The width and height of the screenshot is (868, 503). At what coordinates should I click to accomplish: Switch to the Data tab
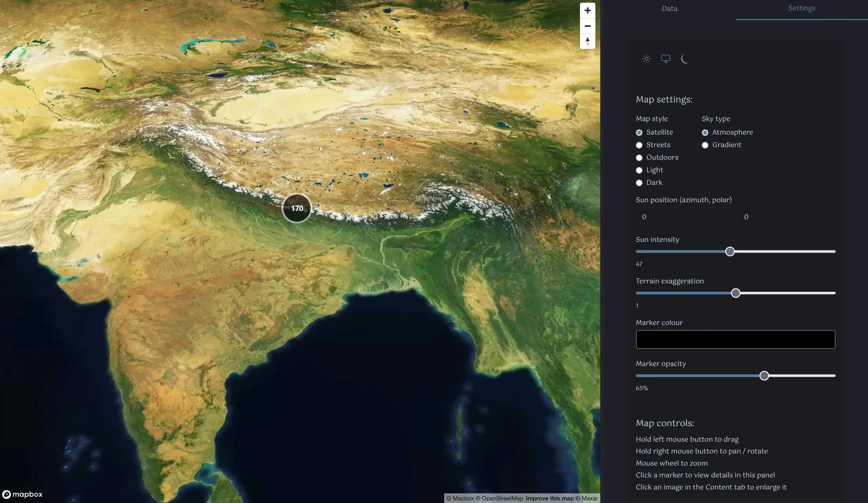click(669, 8)
